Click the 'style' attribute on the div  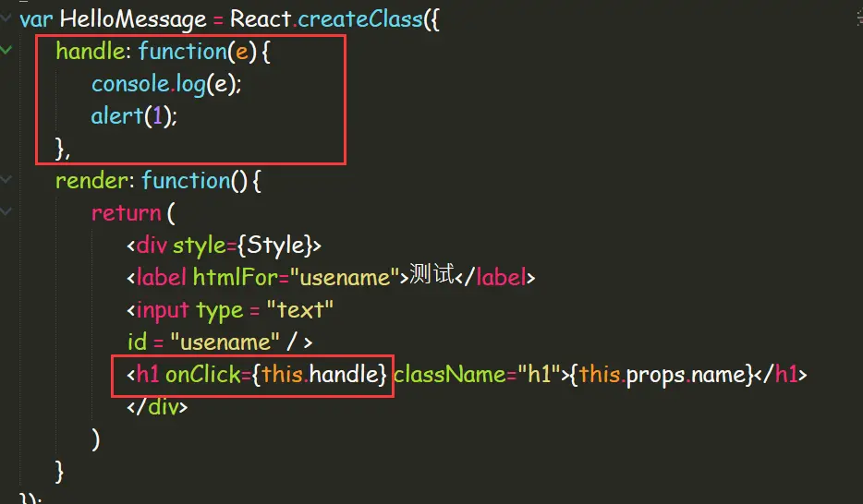200,246
